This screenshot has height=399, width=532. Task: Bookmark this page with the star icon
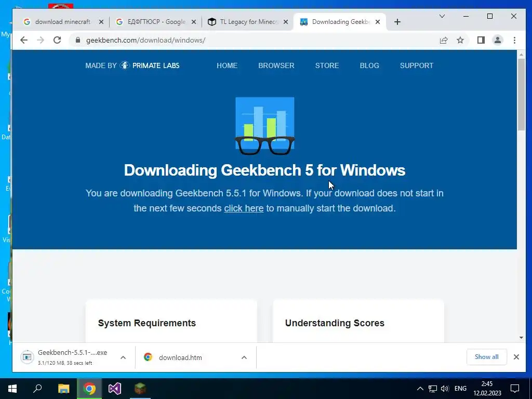(460, 40)
